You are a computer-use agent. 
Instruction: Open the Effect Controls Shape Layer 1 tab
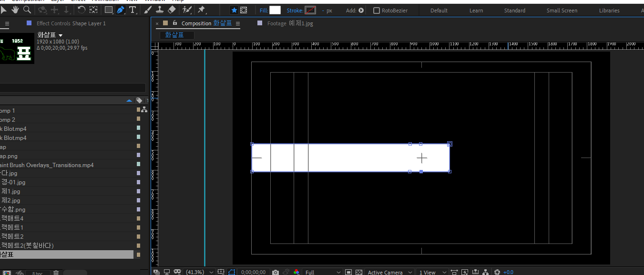71,23
